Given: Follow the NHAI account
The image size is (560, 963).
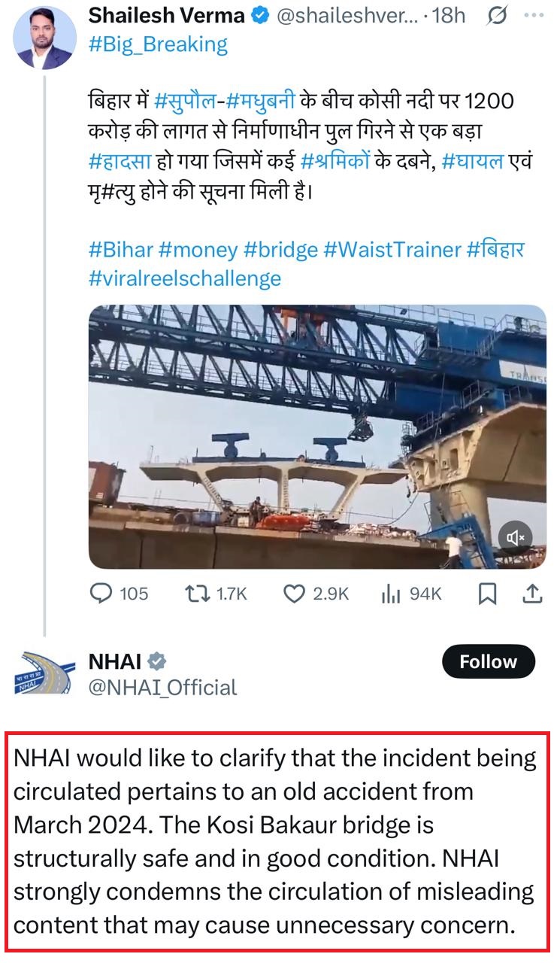Looking at the screenshot, I should pos(488,662).
